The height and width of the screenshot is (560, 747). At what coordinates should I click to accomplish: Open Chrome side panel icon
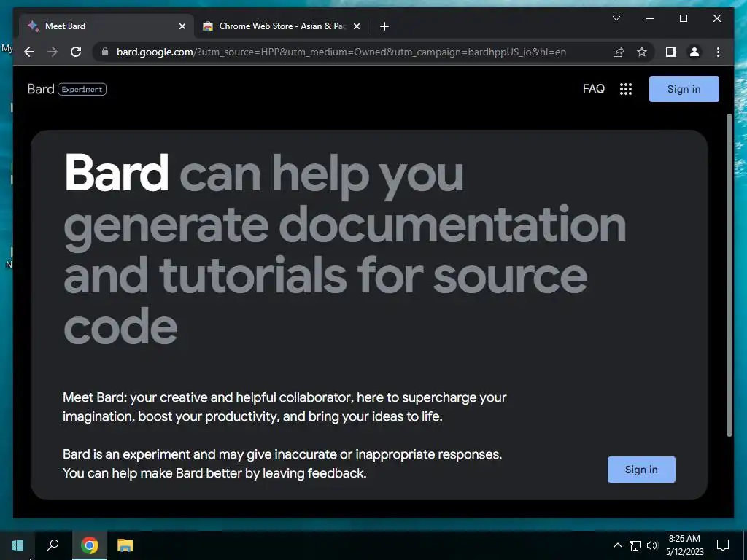click(x=671, y=52)
